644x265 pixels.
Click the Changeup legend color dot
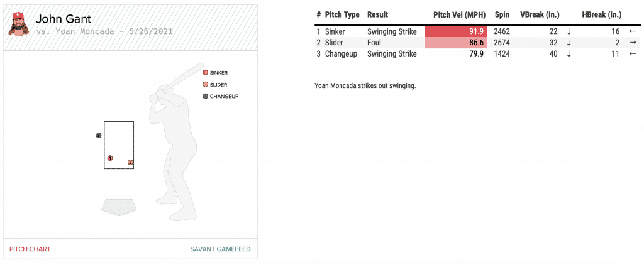(x=205, y=96)
